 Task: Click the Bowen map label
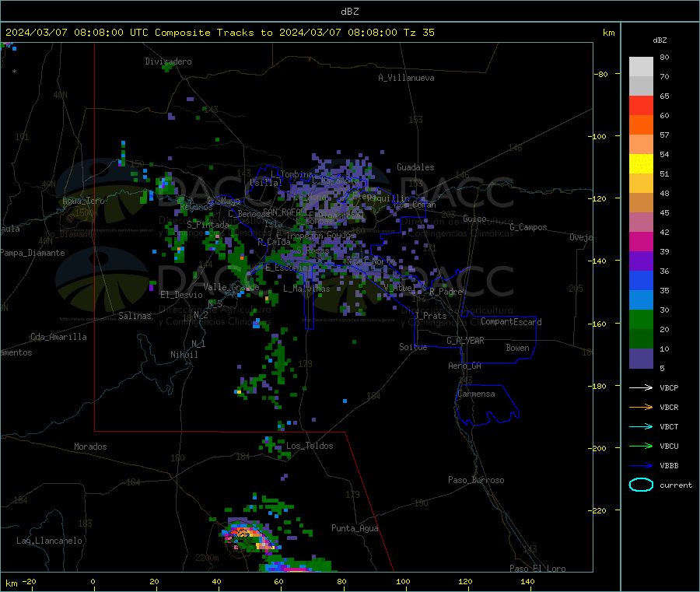[x=518, y=348]
